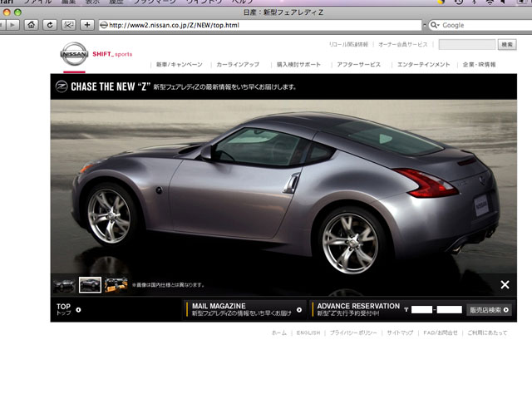Click the green zoom window button
Viewport: 532px width, 399px height.
click(17, 12)
